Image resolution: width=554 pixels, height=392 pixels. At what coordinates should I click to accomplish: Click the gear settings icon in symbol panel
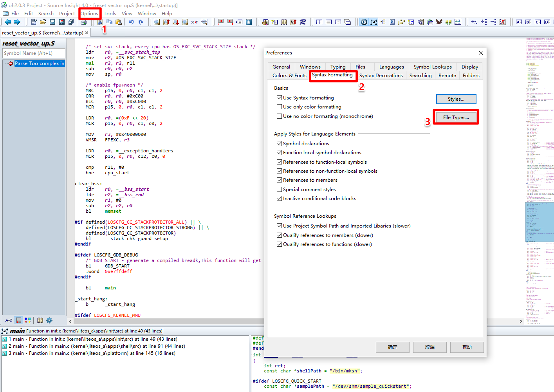click(x=49, y=320)
